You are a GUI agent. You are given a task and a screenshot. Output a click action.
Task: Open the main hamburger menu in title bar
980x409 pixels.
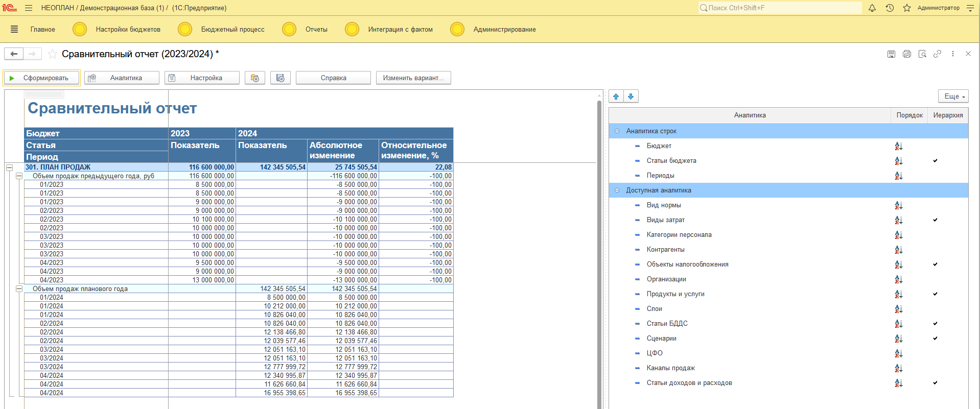click(x=29, y=8)
